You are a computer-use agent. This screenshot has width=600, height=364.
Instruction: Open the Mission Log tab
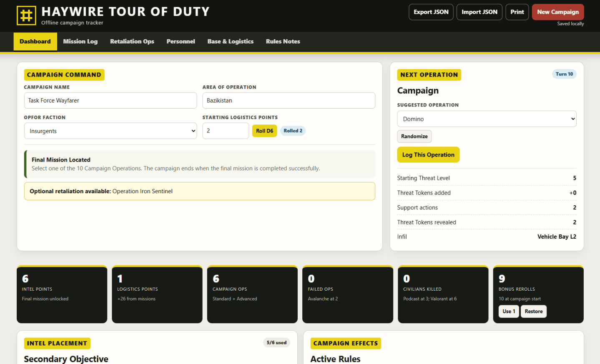80,41
